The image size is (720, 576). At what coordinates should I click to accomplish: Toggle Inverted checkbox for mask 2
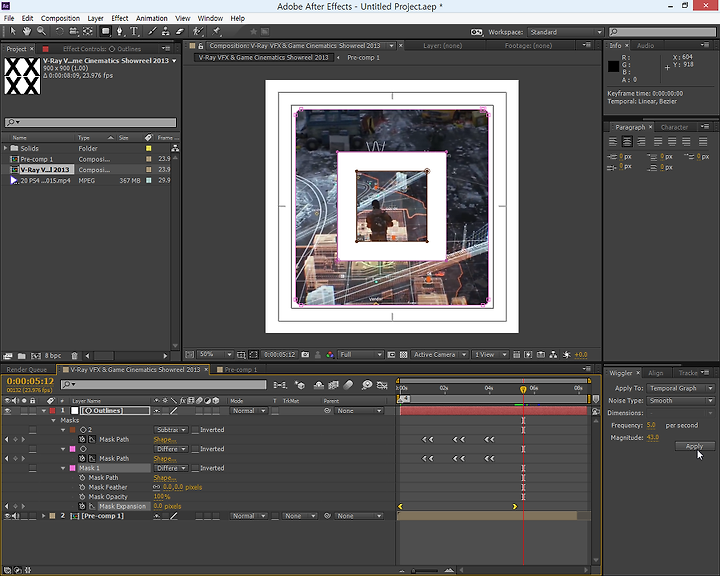tap(195, 430)
